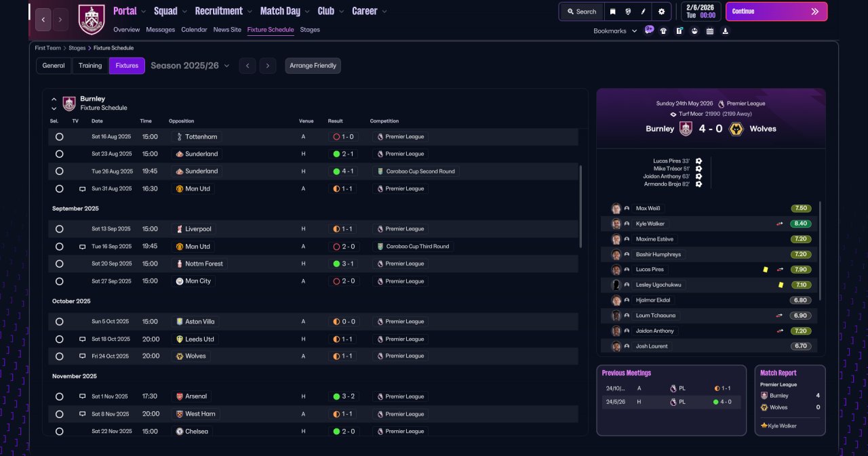Expand the Recruitment menu dropdown
The width and height of the screenshot is (868, 456).
[250, 12]
